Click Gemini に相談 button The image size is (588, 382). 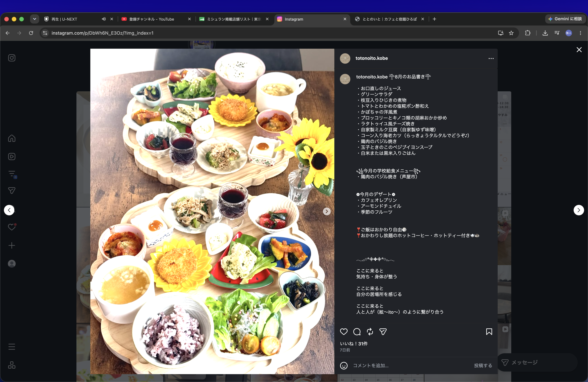(x=565, y=19)
